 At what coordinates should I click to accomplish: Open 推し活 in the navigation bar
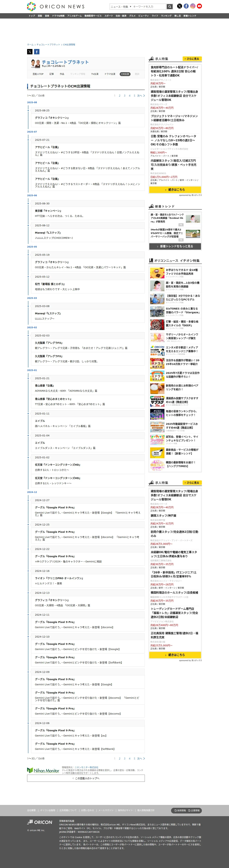[x=177, y=16]
